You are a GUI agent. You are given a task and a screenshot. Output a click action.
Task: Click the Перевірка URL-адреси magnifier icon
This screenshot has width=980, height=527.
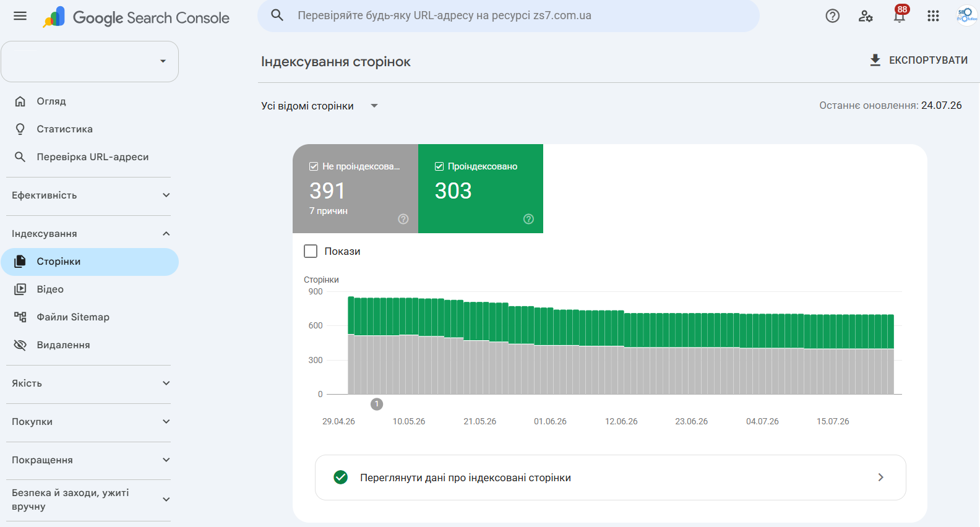[x=20, y=156]
